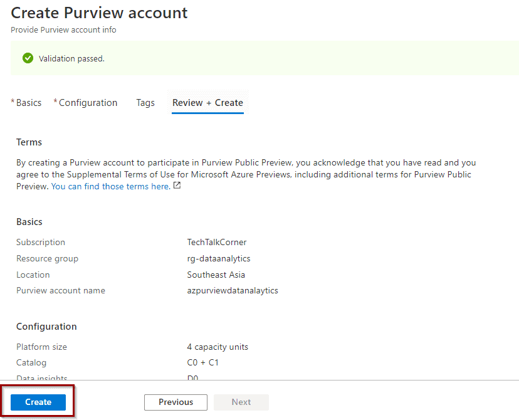Image resolution: width=519 pixels, height=420 pixels.
Task: Click the Terms section heading
Action: click(29, 142)
